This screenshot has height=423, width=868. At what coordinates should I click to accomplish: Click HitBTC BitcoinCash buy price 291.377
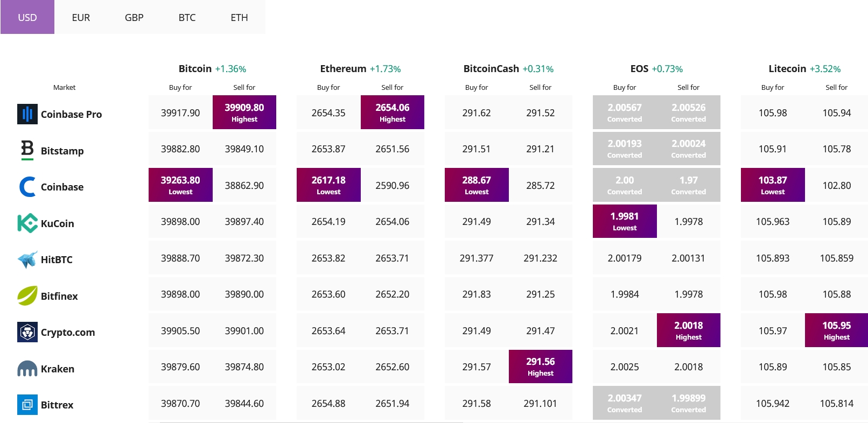[477, 258]
